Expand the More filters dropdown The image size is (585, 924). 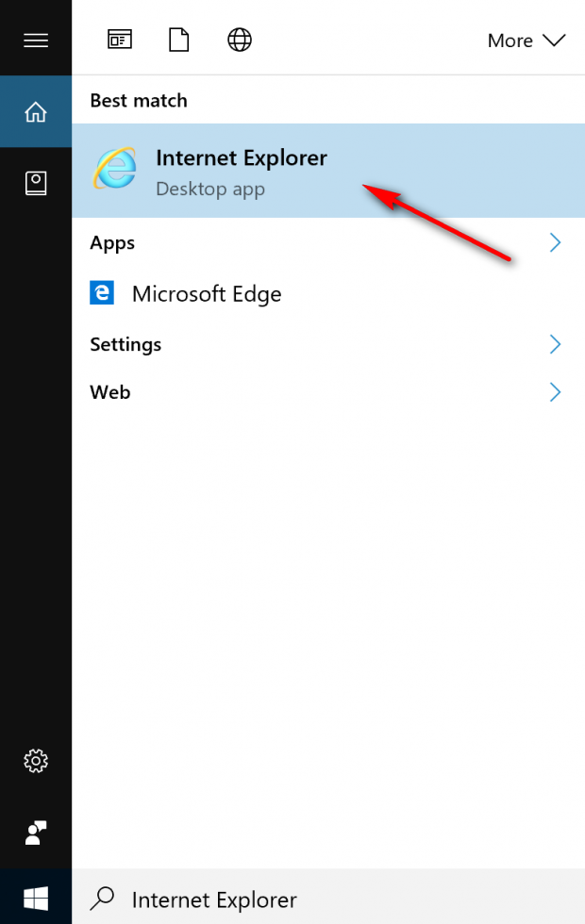pos(526,41)
